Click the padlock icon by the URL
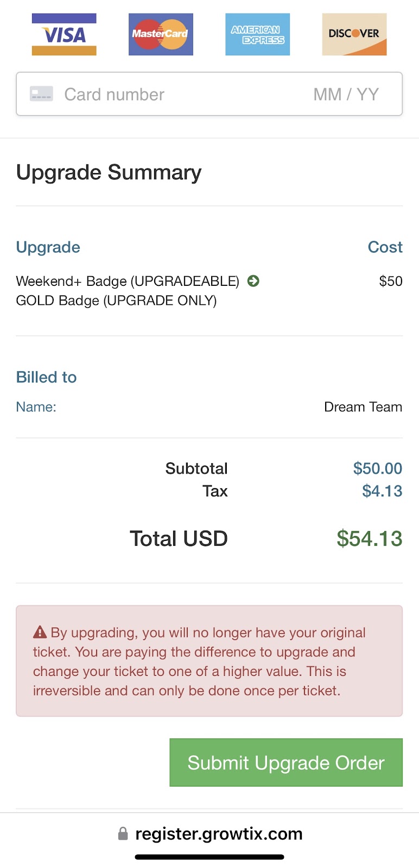Viewport: 419px width, 868px height. (123, 834)
